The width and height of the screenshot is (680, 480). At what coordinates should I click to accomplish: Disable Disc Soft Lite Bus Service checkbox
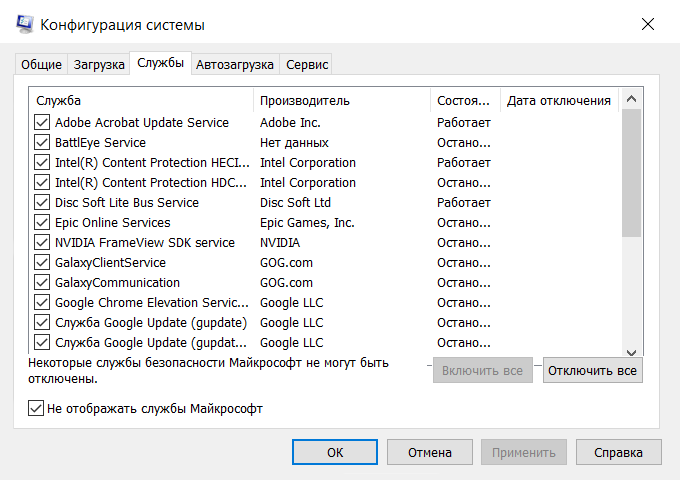[x=42, y=202]
